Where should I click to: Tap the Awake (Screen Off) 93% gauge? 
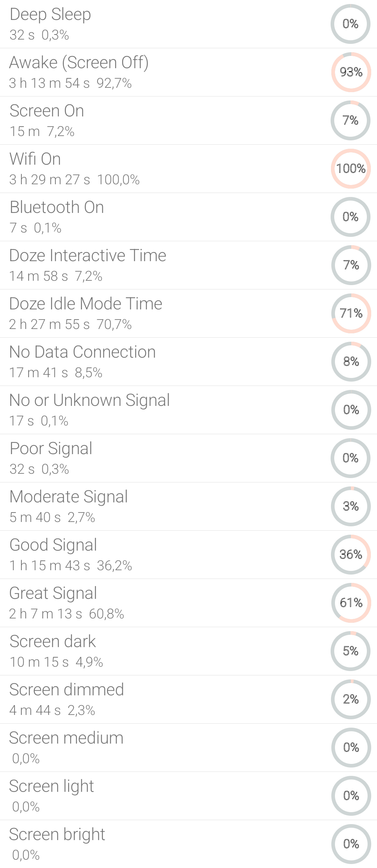coord(351,72)
